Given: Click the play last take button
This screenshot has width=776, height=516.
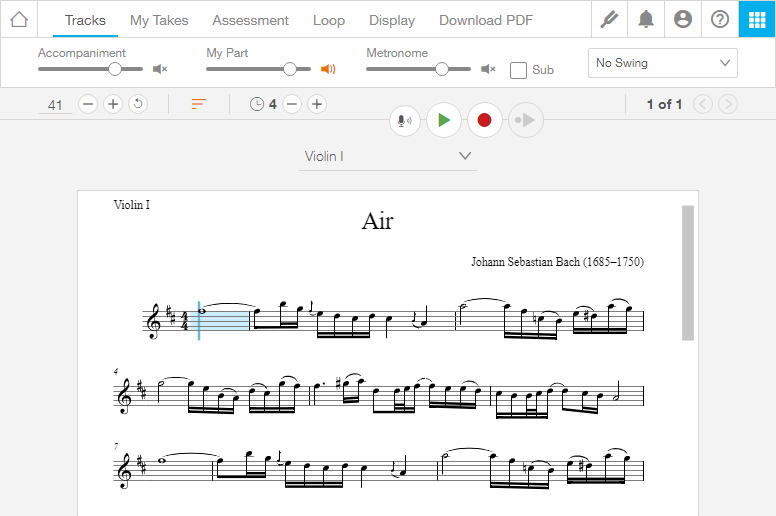Looking at the screenshot, I should click(x=525, y=120).
